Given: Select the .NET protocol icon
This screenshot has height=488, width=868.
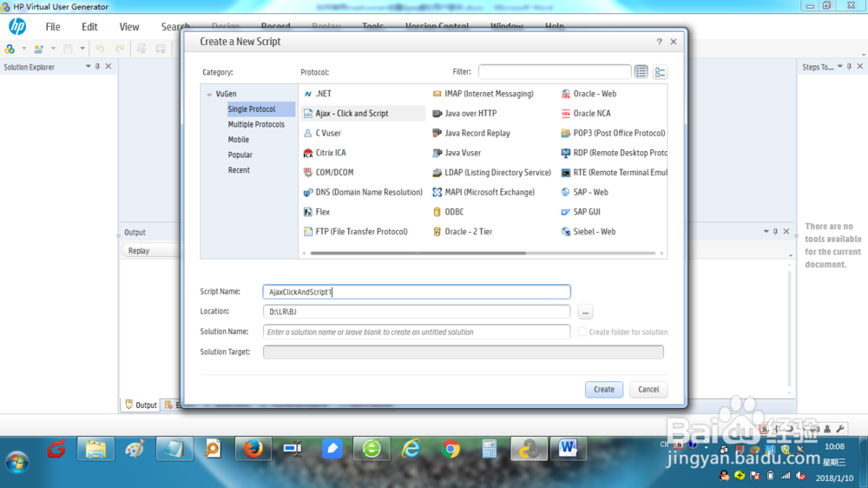Looking at the screenshot, I should click(x=308, y=94).
